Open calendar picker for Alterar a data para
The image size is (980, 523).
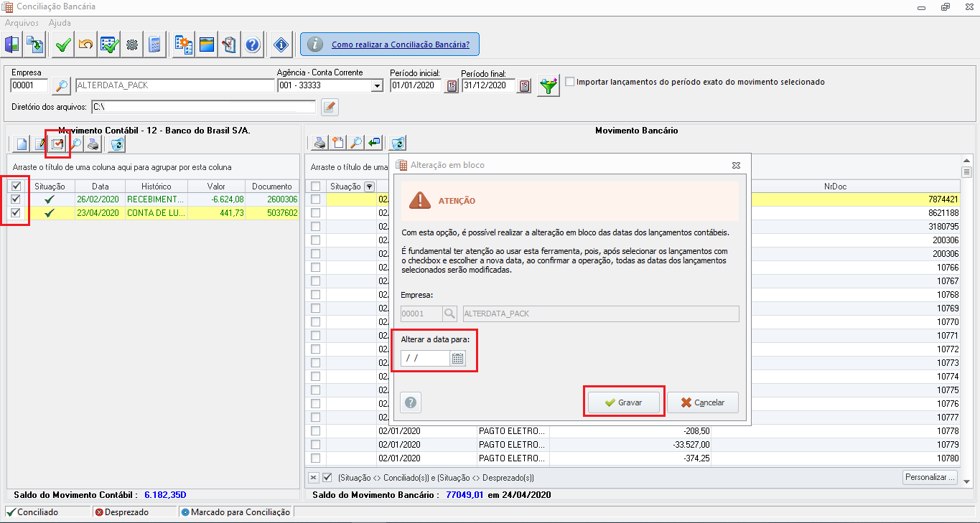458,359
